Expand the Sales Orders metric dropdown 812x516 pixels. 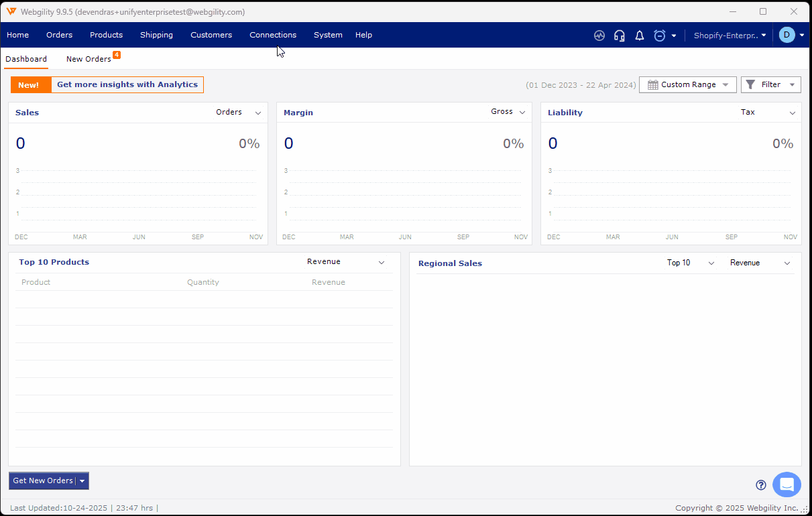click(238, 113)
